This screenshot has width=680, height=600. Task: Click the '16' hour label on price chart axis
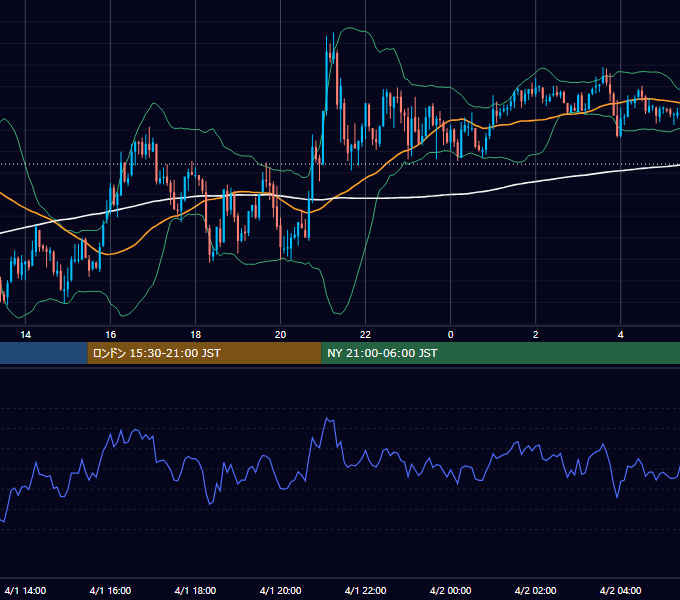coord(111,335)
